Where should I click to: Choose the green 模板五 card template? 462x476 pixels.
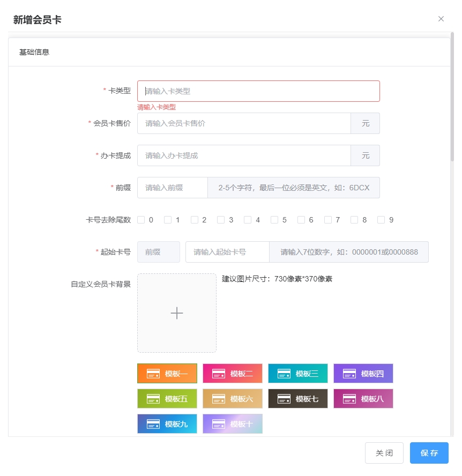[167, 399]
